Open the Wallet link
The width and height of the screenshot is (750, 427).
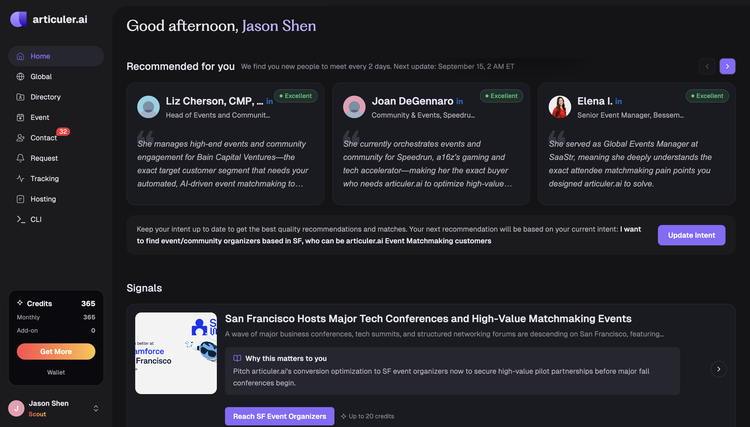click(x=56, y=372)
